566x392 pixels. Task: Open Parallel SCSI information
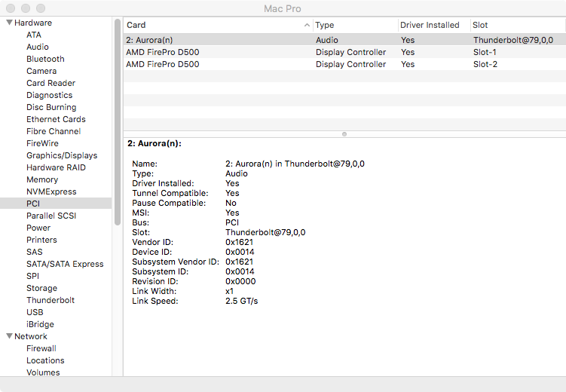pyautogui.click(x=51, y=216)
